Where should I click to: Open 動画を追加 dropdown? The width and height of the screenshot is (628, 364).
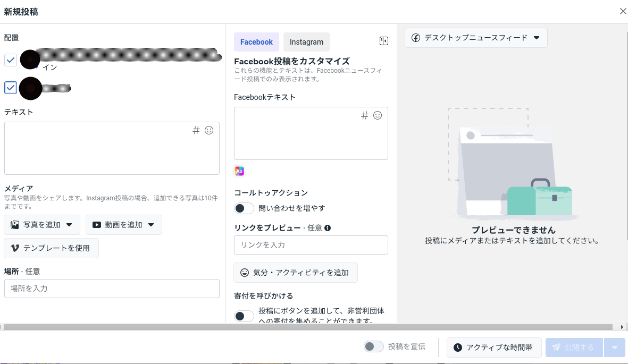(124, 225)
